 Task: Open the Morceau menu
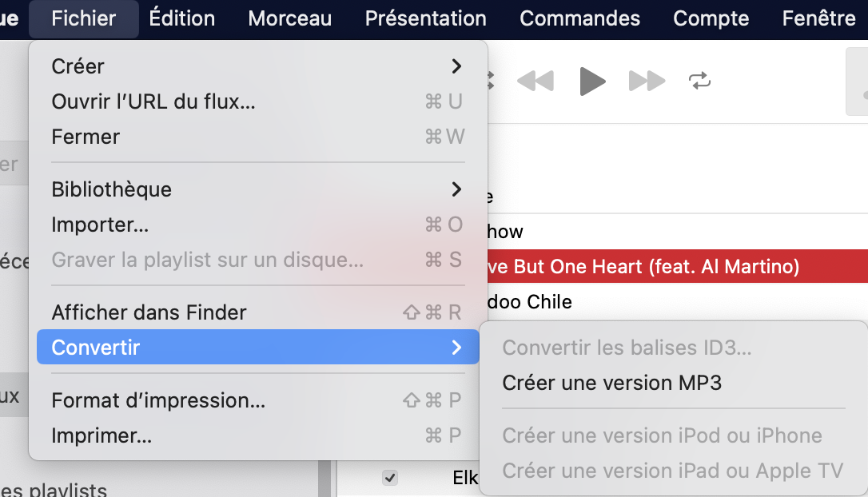click(x=290, y=18)
